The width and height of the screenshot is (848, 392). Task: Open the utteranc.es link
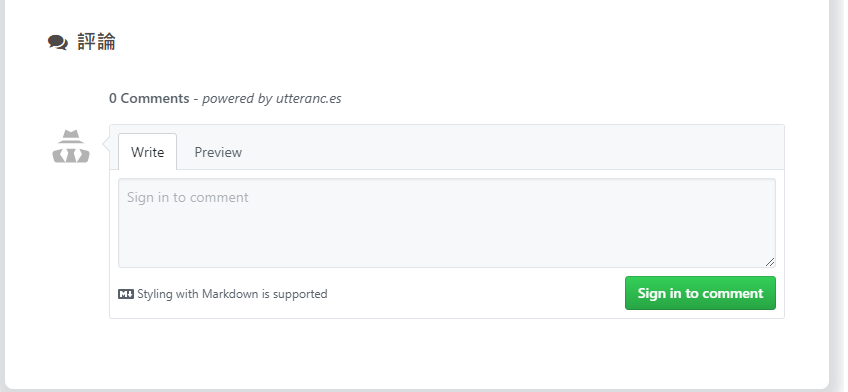coord(308,98)
